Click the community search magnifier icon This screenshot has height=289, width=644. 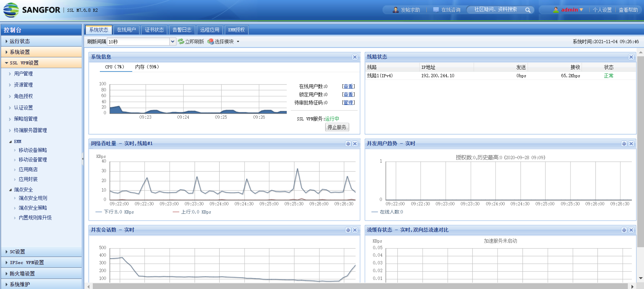coord(528,10)
